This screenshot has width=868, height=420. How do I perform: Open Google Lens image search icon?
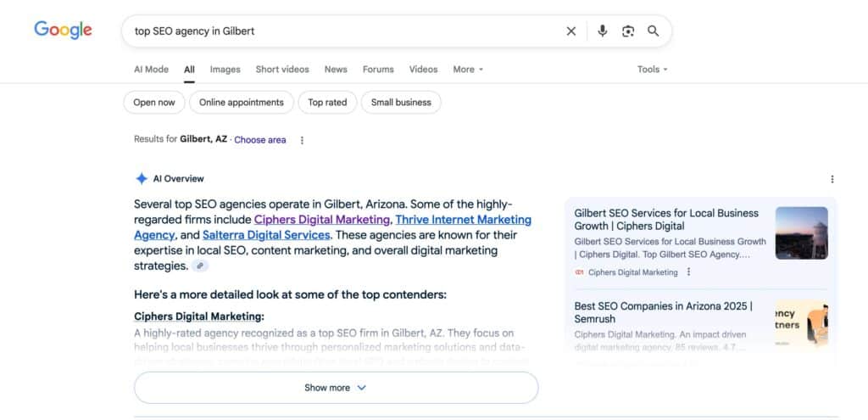pyautogui.click(x=628, y=31)
